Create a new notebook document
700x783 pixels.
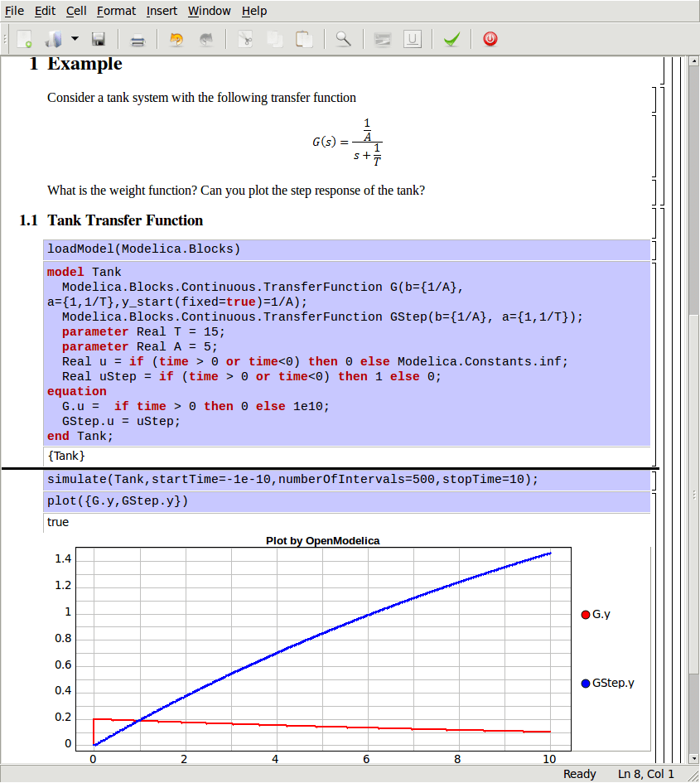tap(23, 38)
